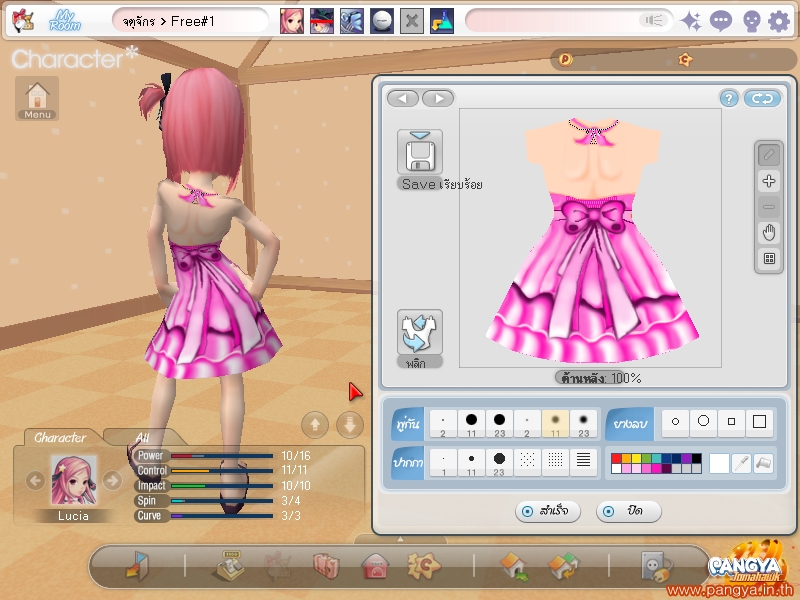The width and height of the screenshot is (800, 600).
Task: Select hard round brush size 23
Action: tap(499, 423)
